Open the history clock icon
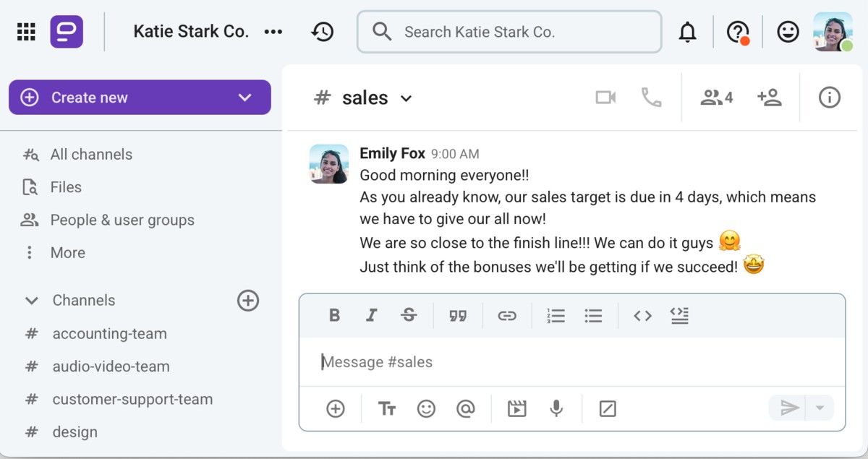The image size is (868, 459). pyautogui.click(x=322, y=32)
